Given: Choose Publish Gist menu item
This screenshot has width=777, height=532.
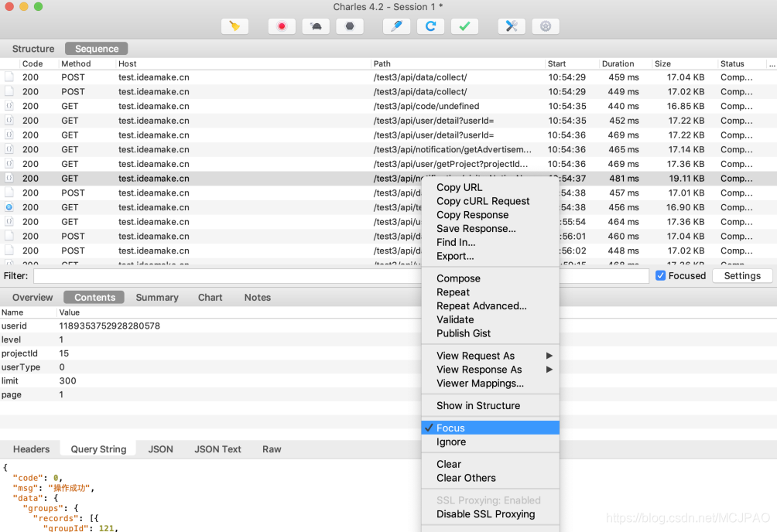Looking at the screenshot, I should click(x=464, y=333).
